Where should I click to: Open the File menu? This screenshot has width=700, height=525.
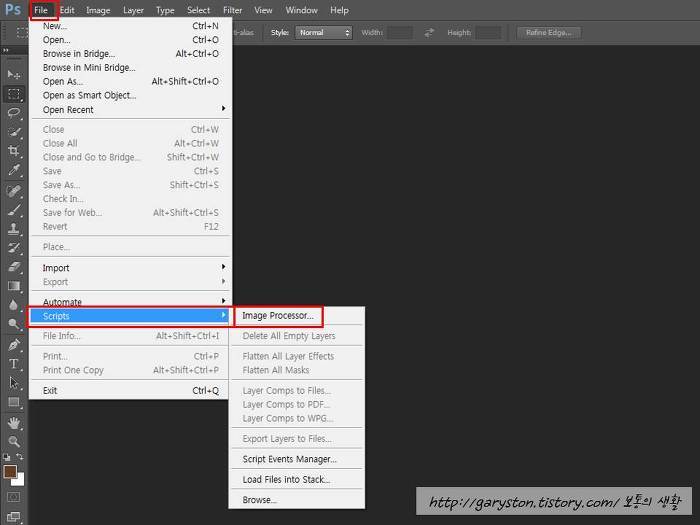pos(41,10)
